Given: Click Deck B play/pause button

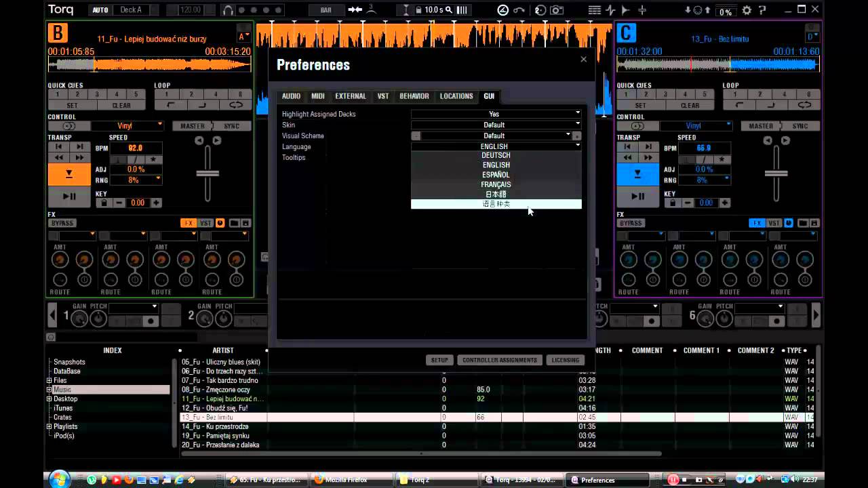Looking at the screenshot, I should (69, 197).
